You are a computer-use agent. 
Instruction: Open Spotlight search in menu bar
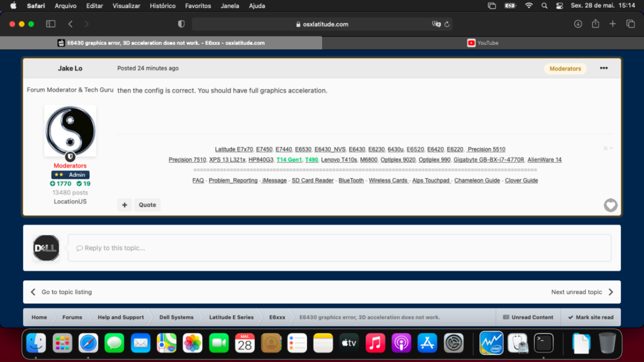coord(544,6)
